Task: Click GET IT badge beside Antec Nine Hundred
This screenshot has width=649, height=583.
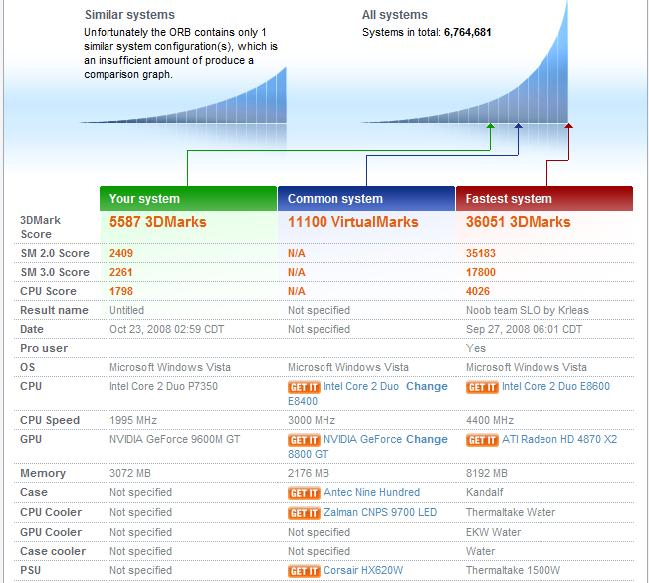Action: (304, 493)
